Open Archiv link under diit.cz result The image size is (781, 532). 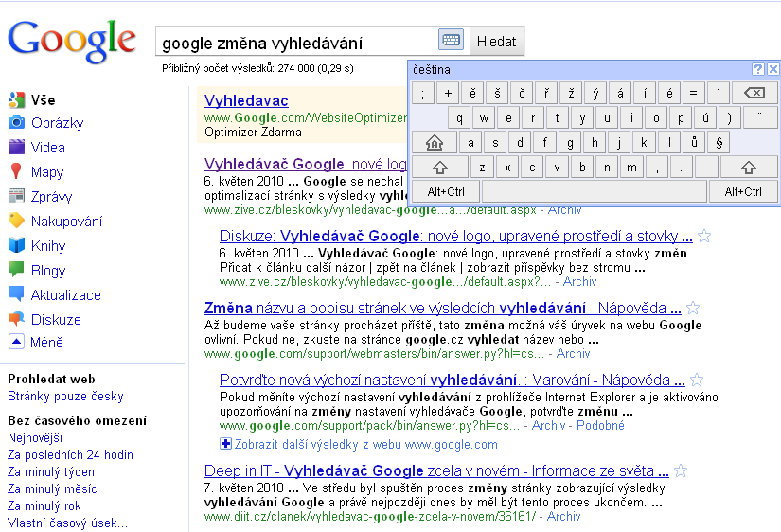point(564,516)
